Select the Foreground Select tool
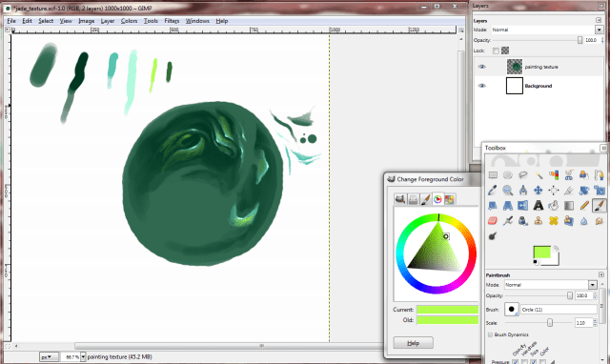 coord(584,175)
